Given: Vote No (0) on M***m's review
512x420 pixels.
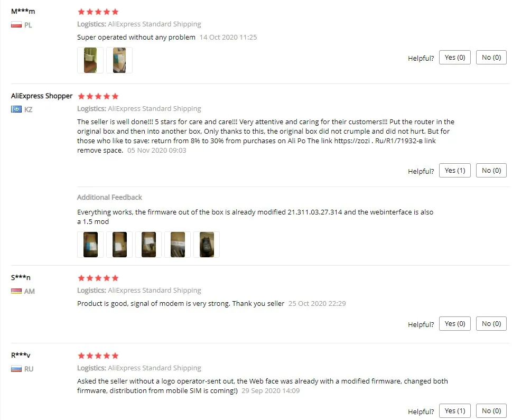Looking at the screenshot, I should coord(491,58).
